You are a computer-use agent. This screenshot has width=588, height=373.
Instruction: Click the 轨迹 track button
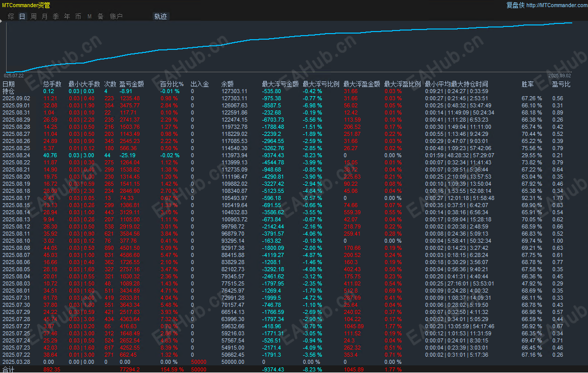[x=160, y=16]
